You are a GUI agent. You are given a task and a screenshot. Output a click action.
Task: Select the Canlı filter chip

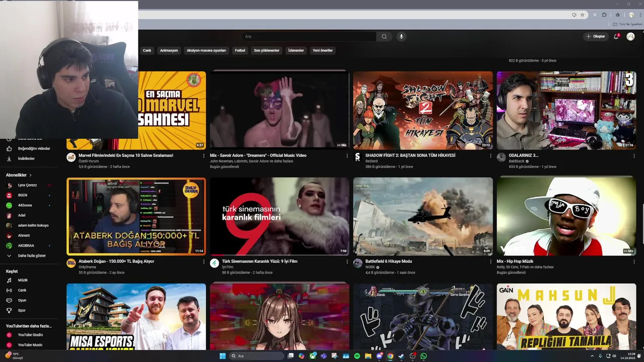click(147, 50)
